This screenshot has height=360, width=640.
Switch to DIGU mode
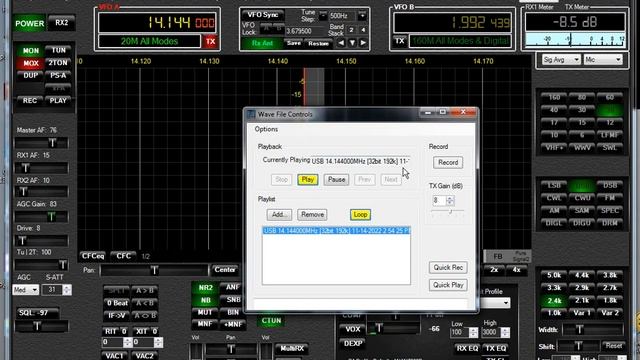[x=582, y=223]
